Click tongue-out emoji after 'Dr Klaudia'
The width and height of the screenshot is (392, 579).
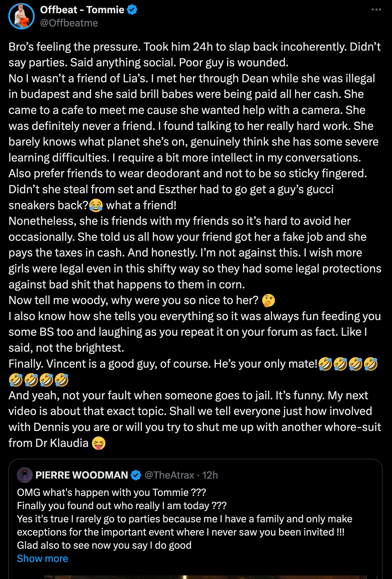[99, 443]
